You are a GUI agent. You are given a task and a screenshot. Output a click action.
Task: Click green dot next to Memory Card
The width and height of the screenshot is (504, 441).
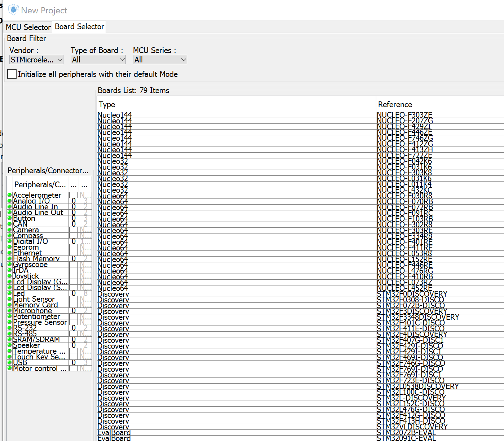[x=10, y=305]
